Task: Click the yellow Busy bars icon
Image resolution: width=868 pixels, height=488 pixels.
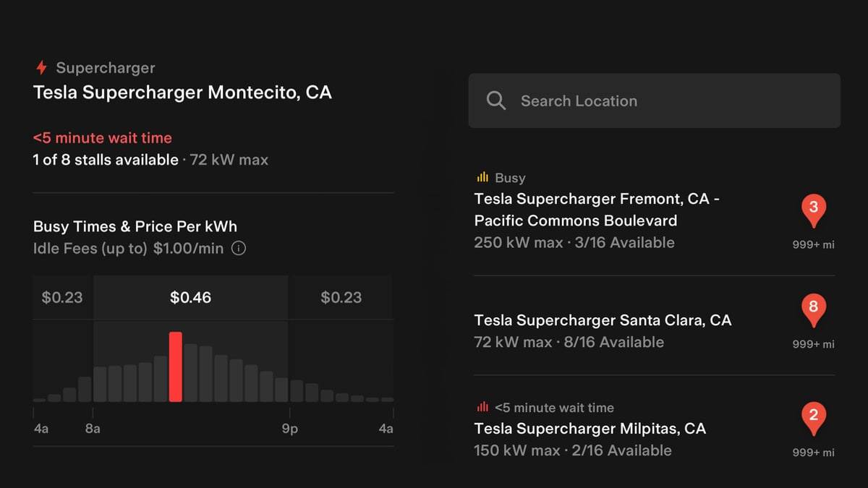Action: click(x=482, y=177)
